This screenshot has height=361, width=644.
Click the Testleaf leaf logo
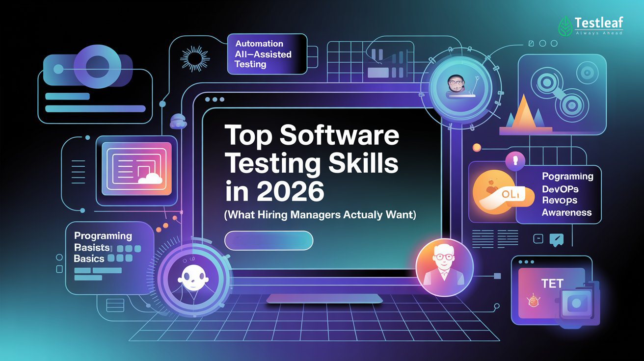coord(566,26)
